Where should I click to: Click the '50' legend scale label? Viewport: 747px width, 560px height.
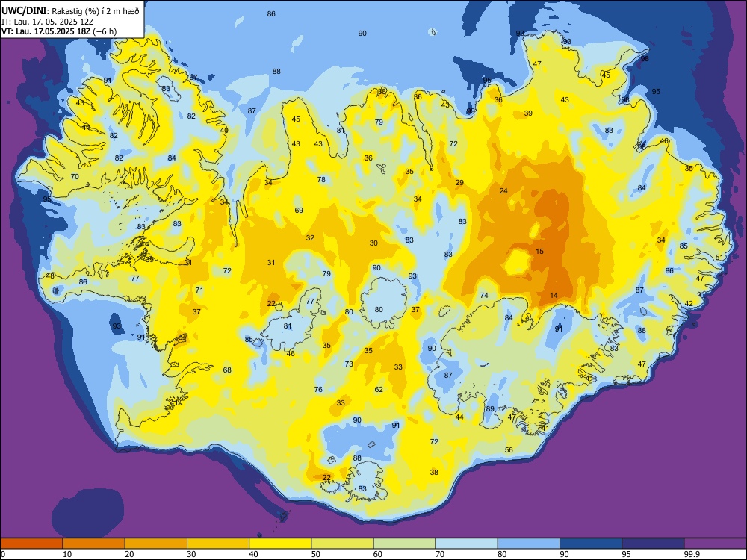(x=316, y=554)
